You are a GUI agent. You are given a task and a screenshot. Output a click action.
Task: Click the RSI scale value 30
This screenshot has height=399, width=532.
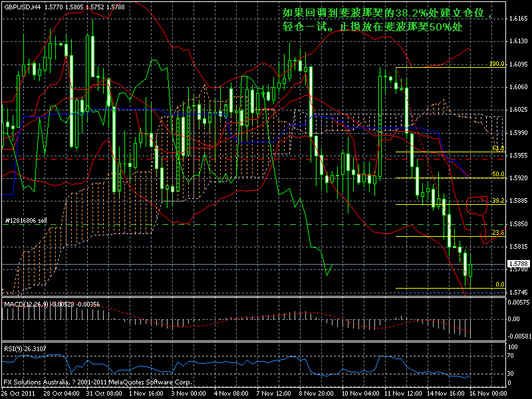tap(511, 374)
